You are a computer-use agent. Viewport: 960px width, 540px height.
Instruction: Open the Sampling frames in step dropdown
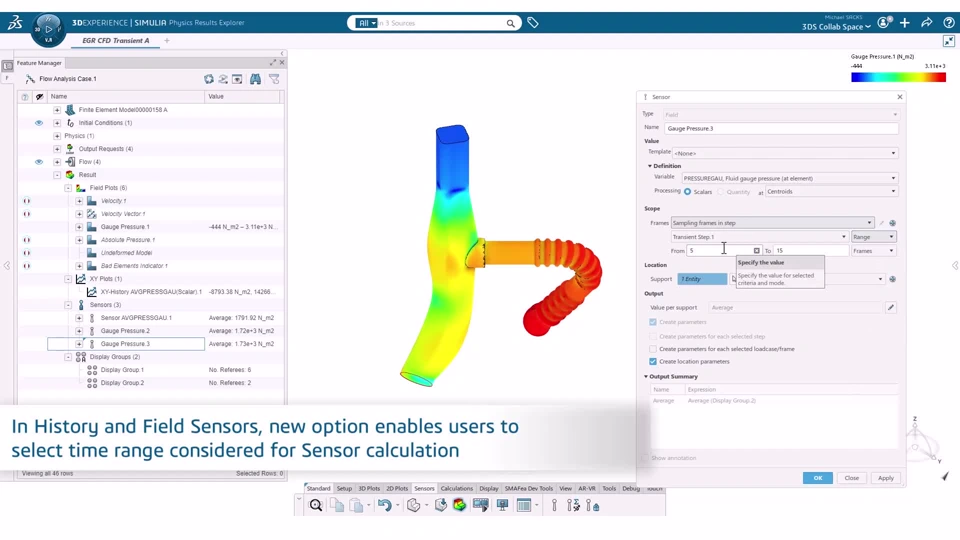pos(772,223)
